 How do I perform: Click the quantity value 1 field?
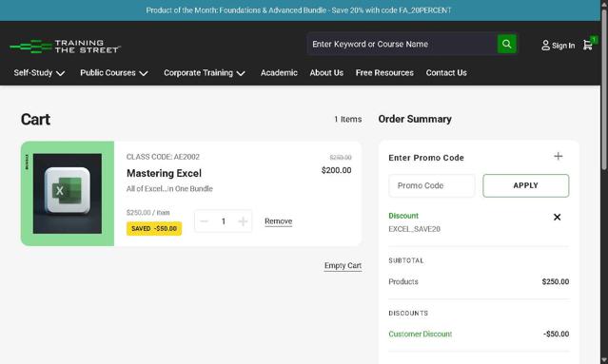[x=224, y=221]
